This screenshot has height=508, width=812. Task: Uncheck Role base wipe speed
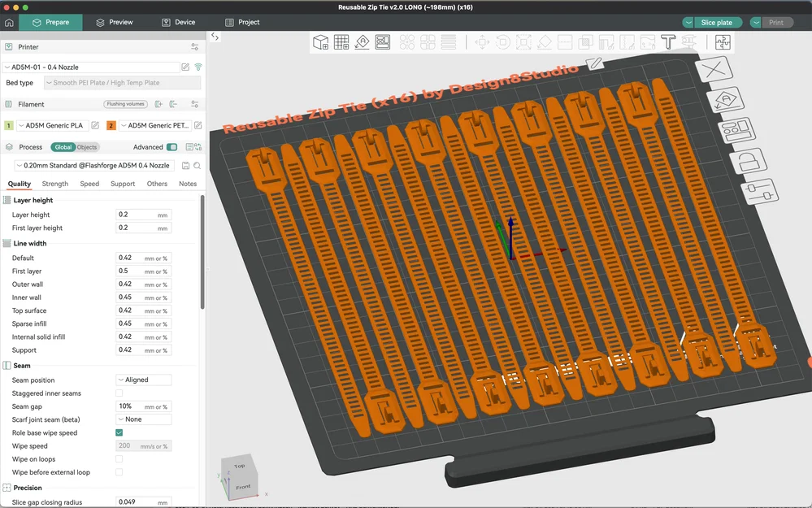tap(119, 432)
